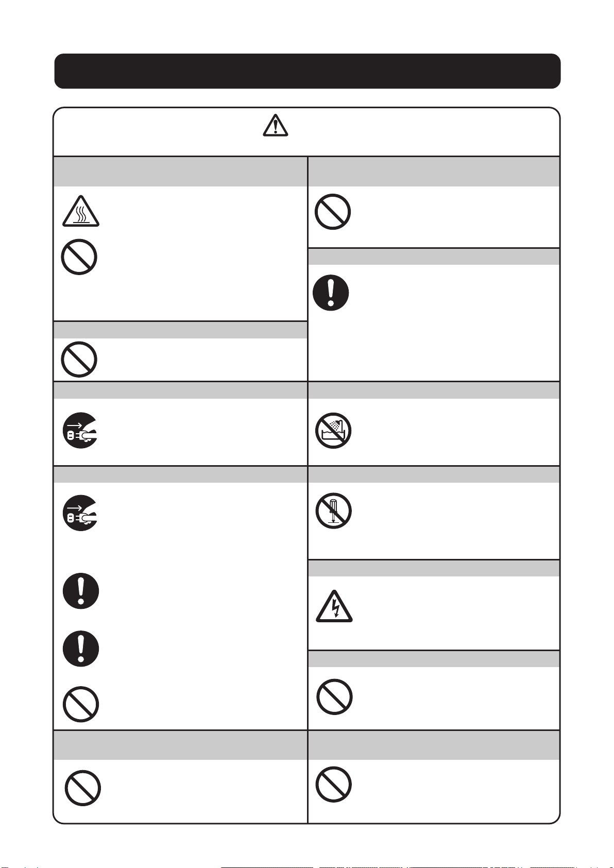Select the no-shower wet area prohibition icon

(333, 431)
